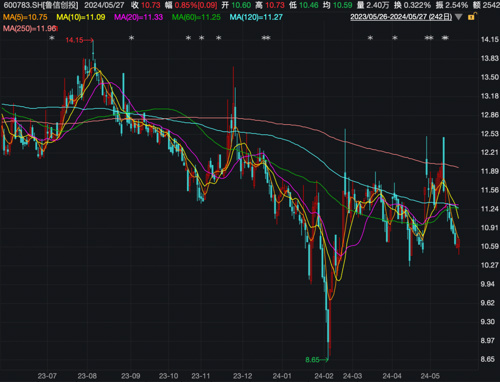Image resolution: width=500 pixels, height=382 pixels.
Task: Click the MA(5)=10.75 indicator label
Action: tap(25, 17)
